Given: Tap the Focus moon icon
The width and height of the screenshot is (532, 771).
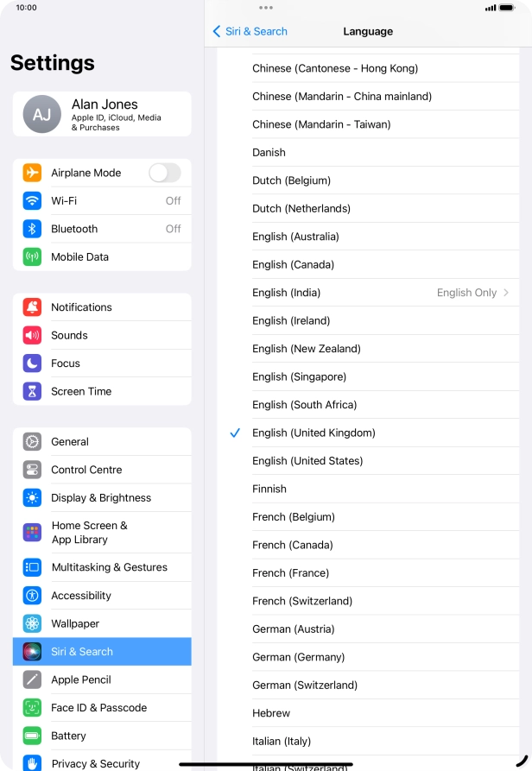Looking at the screenshot, I should (32, 363).
